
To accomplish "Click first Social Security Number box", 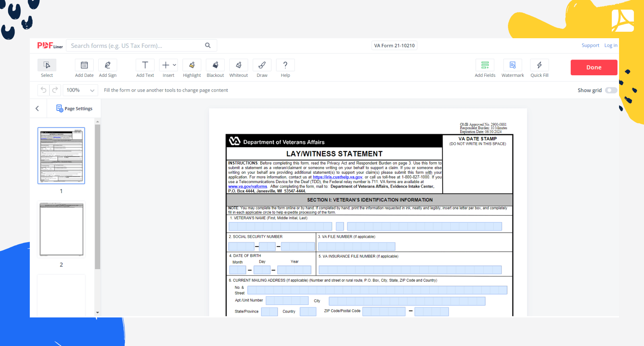I will tap(242, 246).
